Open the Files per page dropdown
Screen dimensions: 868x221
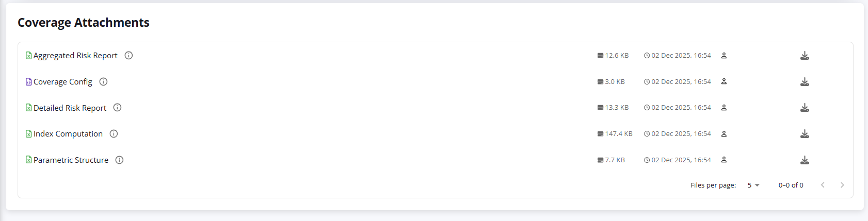pyautogui.click(x=753, y=185)
